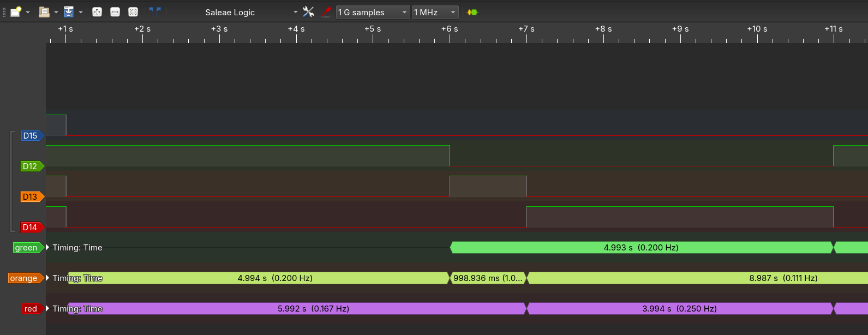Select the D15 channel label
The height and width of the screenshot is (335, 868).
tap(31, 136)
